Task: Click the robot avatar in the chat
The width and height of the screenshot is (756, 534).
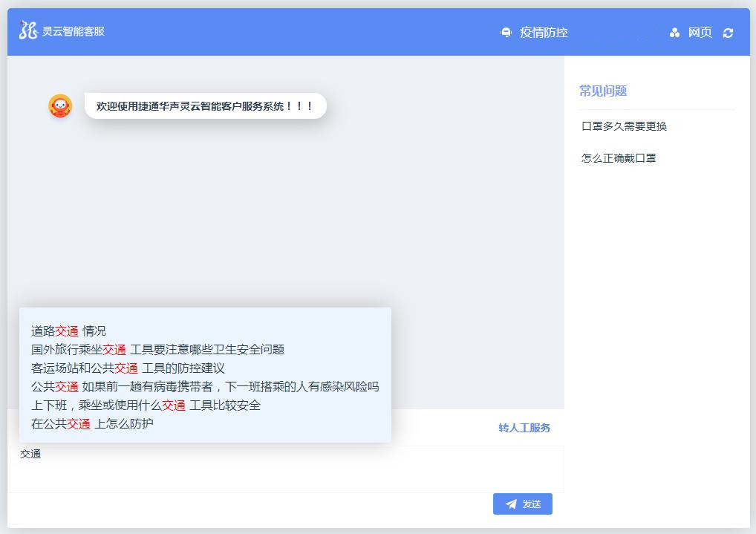Action: click(60, 106)
